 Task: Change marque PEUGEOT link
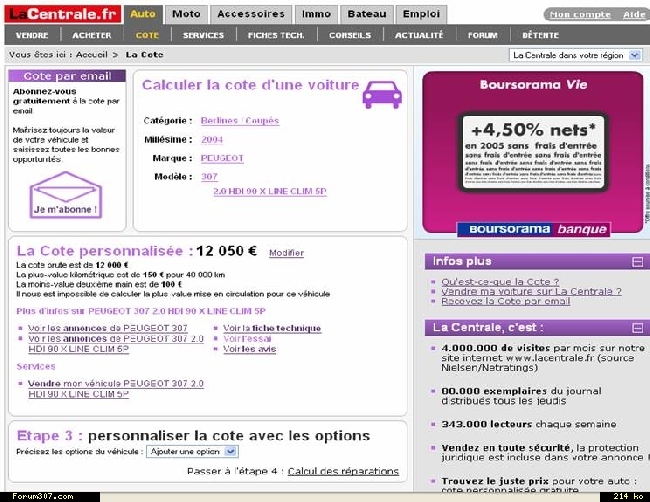(x=222, y=158)
